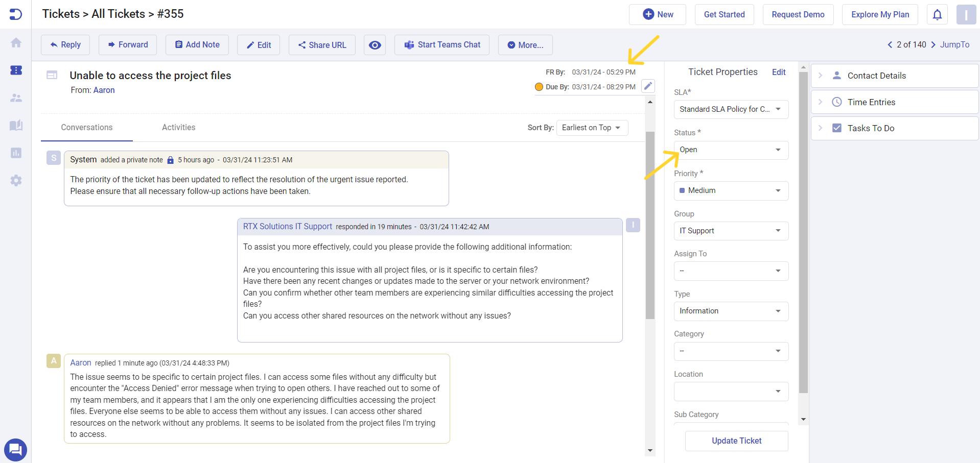Viewport: 980px width, 463px height.
Task: Open Aaron's contact link under ticket title
Action: 104,90
